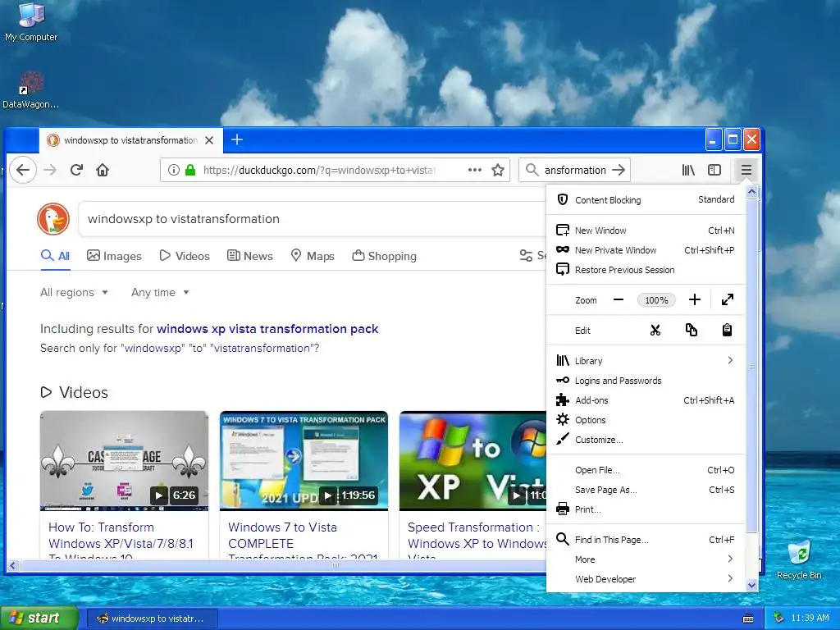Click the green padlock security icon
Viewport: 840px width, 630px height.
[190, 171]
